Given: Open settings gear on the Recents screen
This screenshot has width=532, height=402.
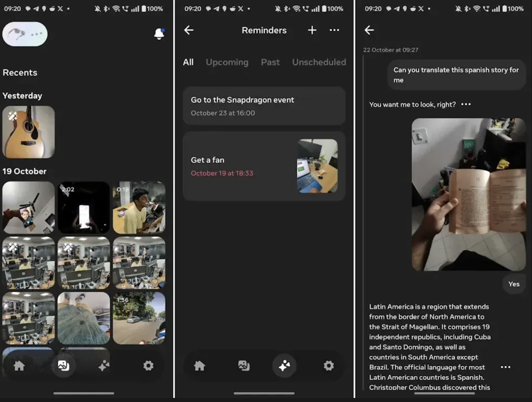Looking at the screenshot, I should tap(148, 366).
